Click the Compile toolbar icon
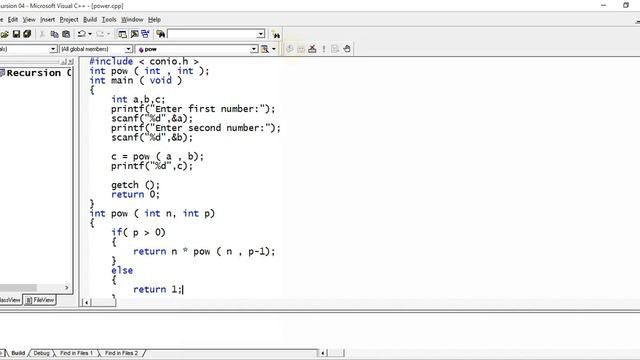640x360 pixels. click(289, 49)
